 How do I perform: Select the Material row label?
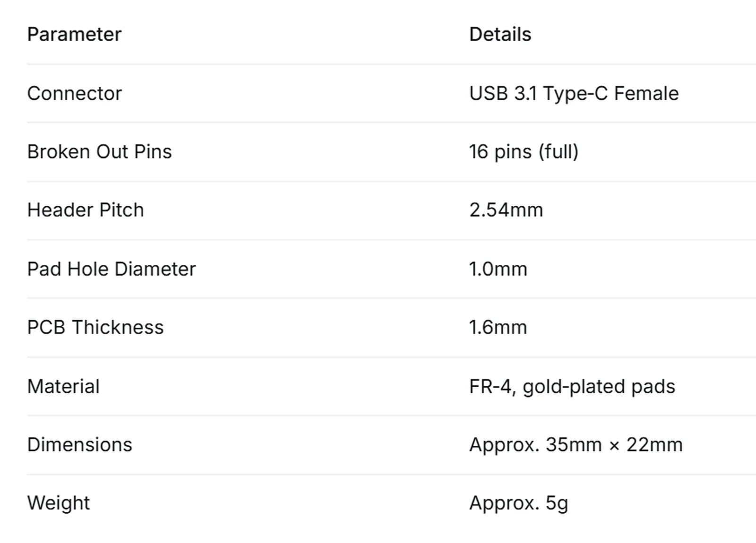[x=63, y=386]
